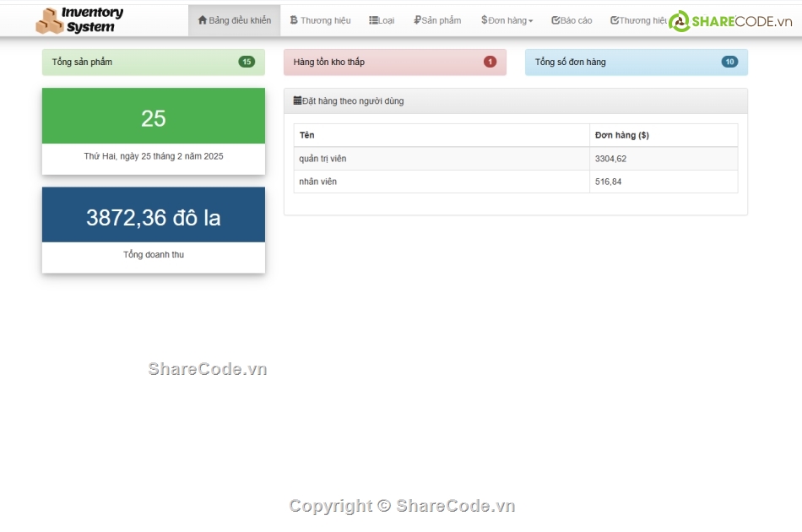Select the quản trị viên table cell
The height and width of the screenshot is (532, 802).
point(442,159)
